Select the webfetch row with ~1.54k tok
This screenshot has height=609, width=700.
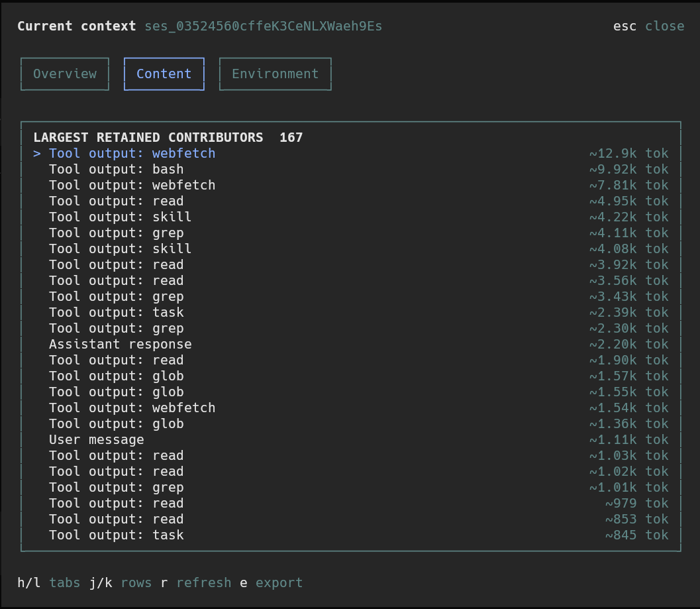[351, 408]
